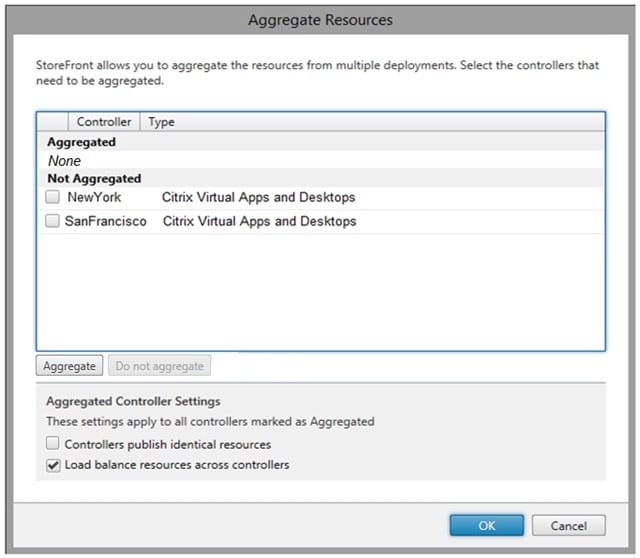Screen dimensions: 640x558
Task: Select the SanFrancisco controller name
Action: coord(105,222)
